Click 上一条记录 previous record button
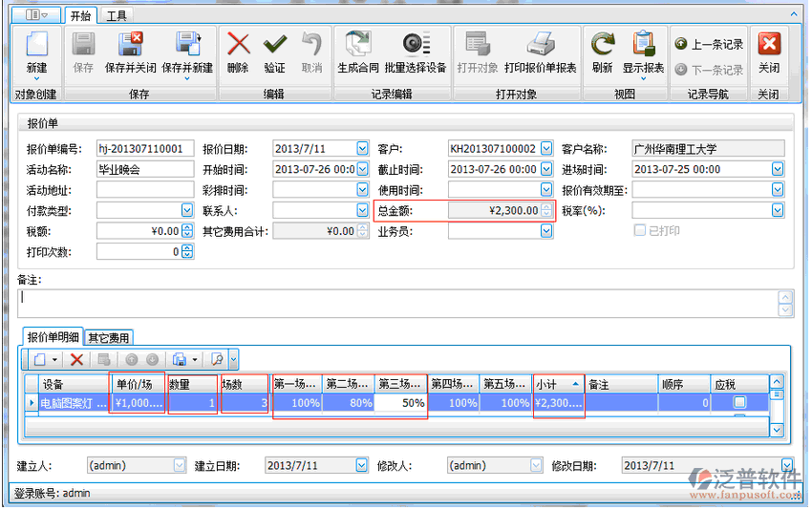 (708, 44)
